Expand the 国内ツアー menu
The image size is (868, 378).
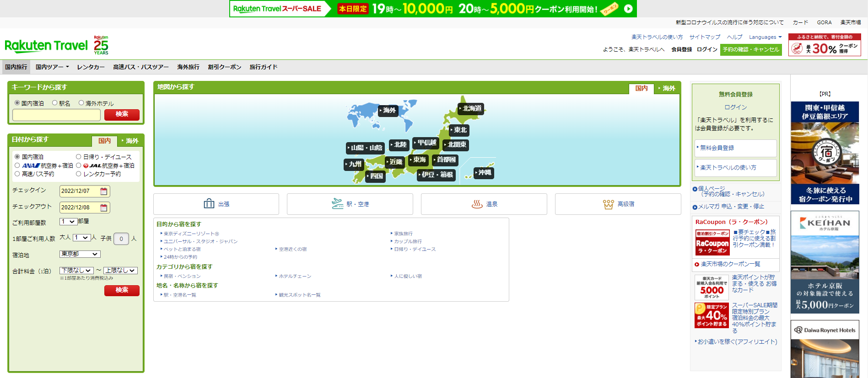(x=52, y=67)
